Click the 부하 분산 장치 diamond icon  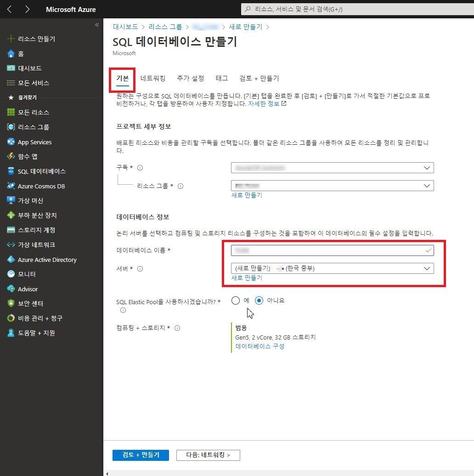(x=11, y=215)
